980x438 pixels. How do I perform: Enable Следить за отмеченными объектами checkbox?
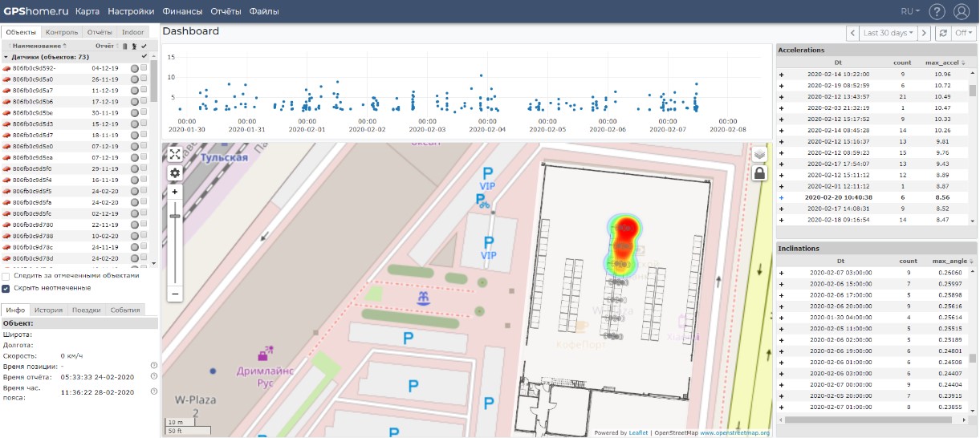pos(6,275)
